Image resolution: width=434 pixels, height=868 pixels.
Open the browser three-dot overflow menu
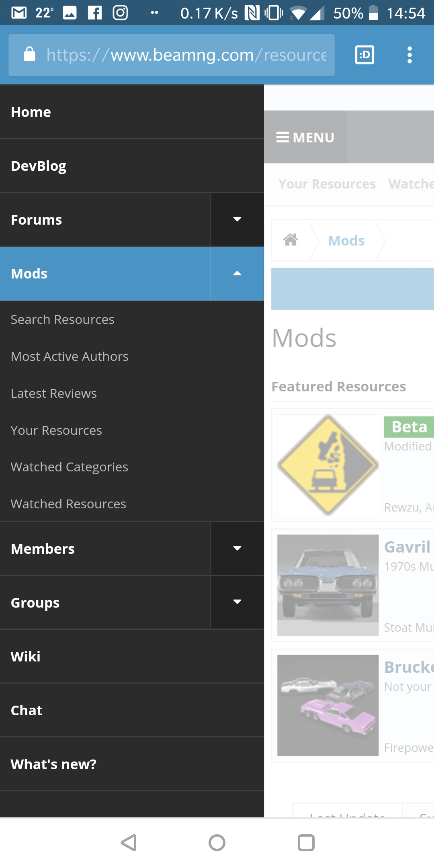(409, 55)
